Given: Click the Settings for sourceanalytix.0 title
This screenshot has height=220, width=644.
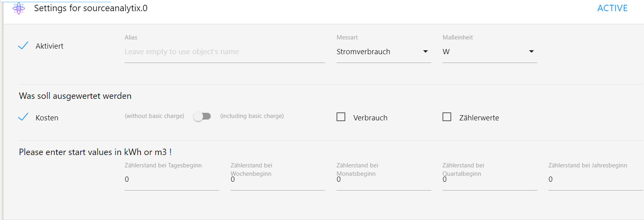Looking at the screenshot, I should coord(91,8).
